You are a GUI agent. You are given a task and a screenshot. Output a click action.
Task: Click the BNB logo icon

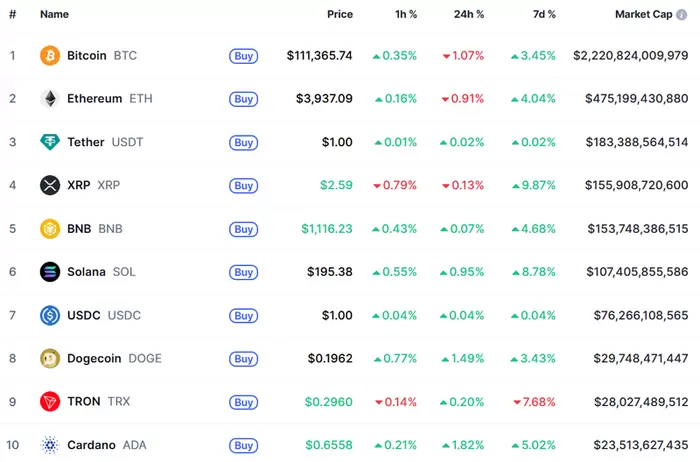[x=50, y=229]
